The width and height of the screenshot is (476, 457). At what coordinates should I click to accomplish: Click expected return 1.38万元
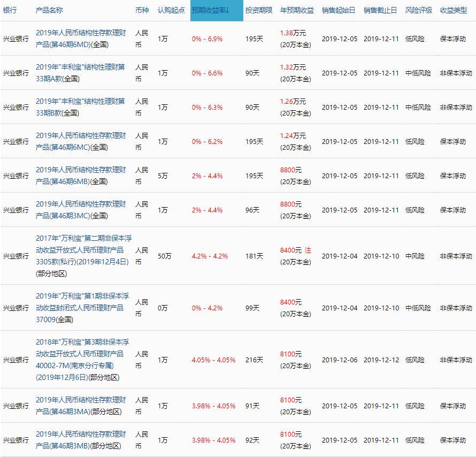pyautogui.click(x=293, y=33)
